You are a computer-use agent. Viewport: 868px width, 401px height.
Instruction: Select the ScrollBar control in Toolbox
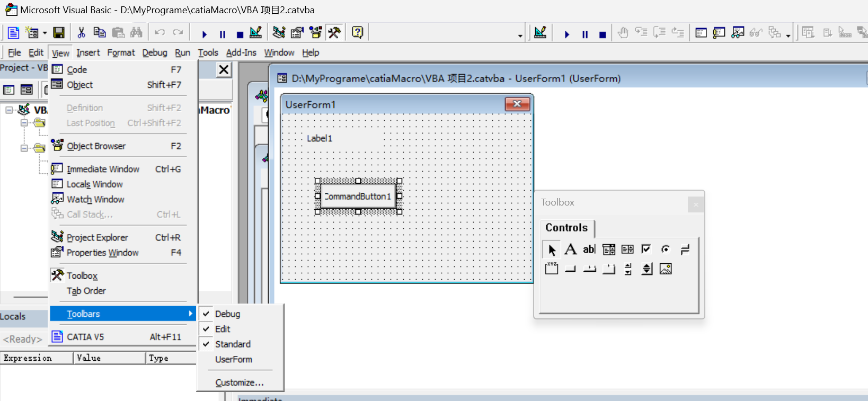tap(628, 269)
